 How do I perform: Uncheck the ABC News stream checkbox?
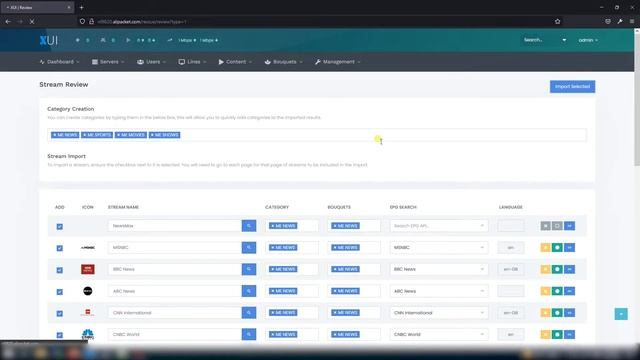coord(60,292)
